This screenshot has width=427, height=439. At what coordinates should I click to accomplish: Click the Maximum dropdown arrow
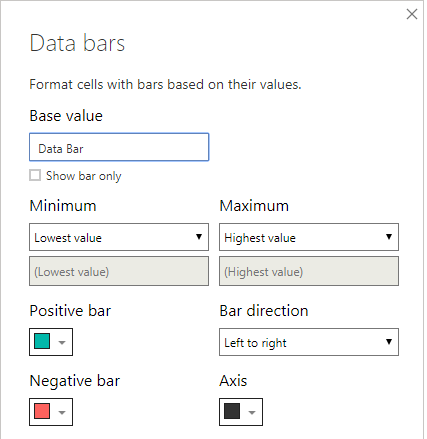[x=389, y=237]
